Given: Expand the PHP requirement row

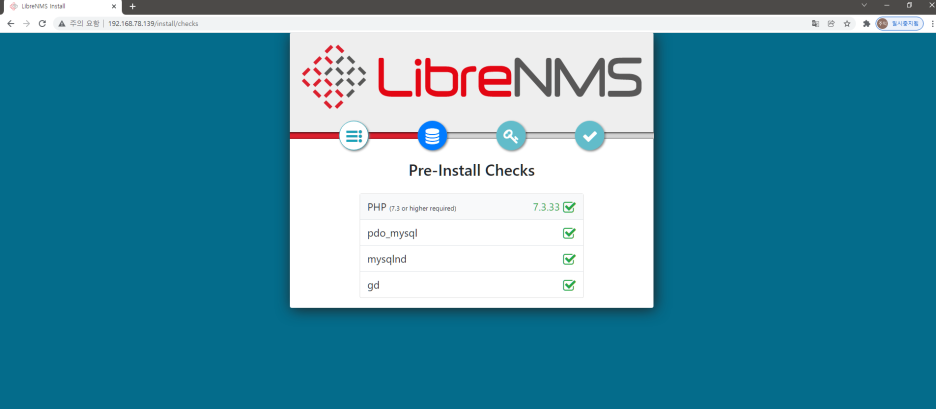Looking at the screenshot, I should tap(472, 207).
